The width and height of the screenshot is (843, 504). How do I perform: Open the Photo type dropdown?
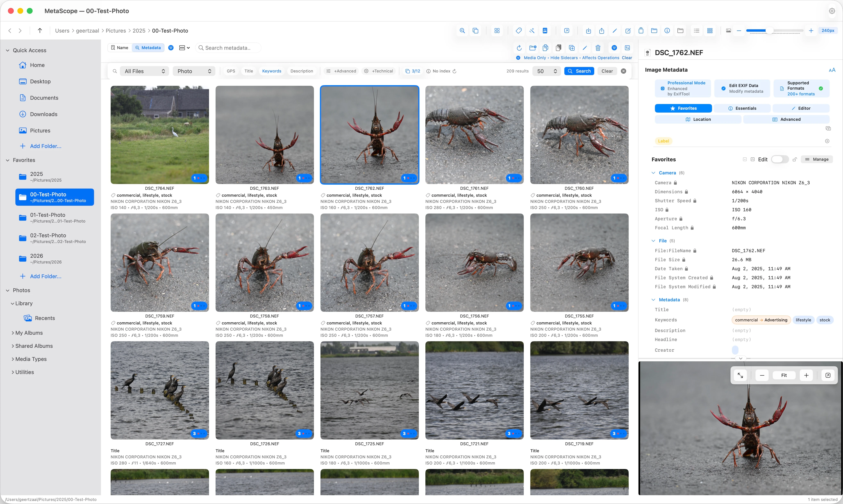point(194,71)
